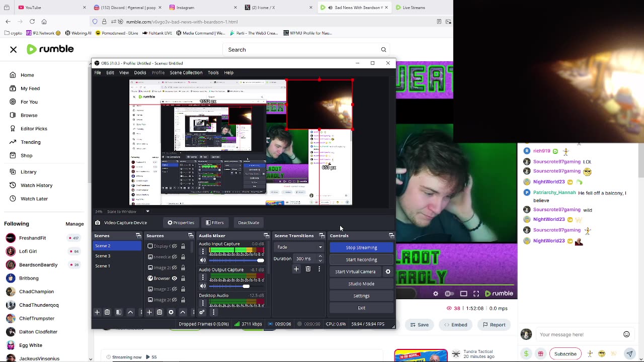The width and height of the screenshot is (644, 362).
Task: Click the Rumble search magnifier icon
Action: coord(383,50)
